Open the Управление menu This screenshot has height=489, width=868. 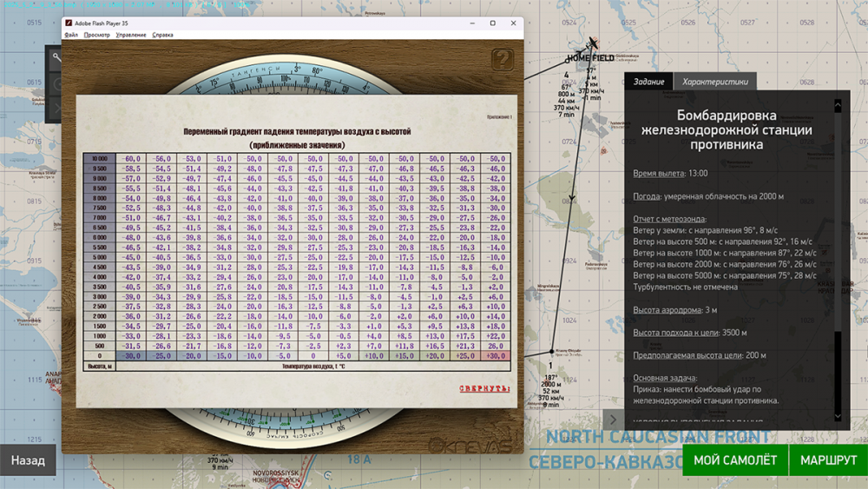tap(131, 35)
